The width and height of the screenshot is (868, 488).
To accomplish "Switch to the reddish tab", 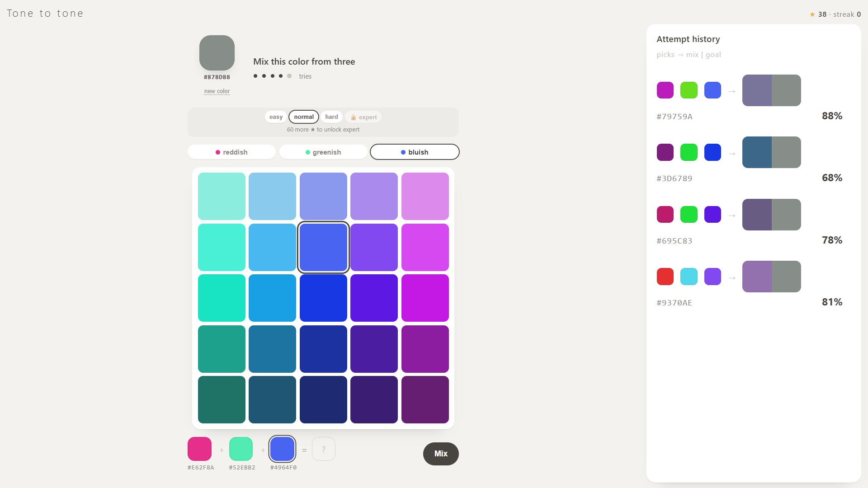I will click(x=231, y=152).
